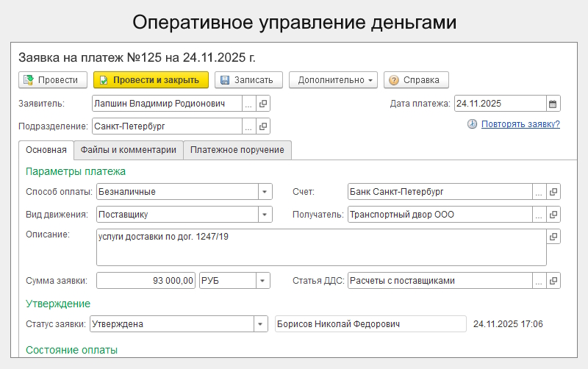Screen dimensions: 588x369
Task: Expand description text in separate window
Action: (x=553, y=237)
